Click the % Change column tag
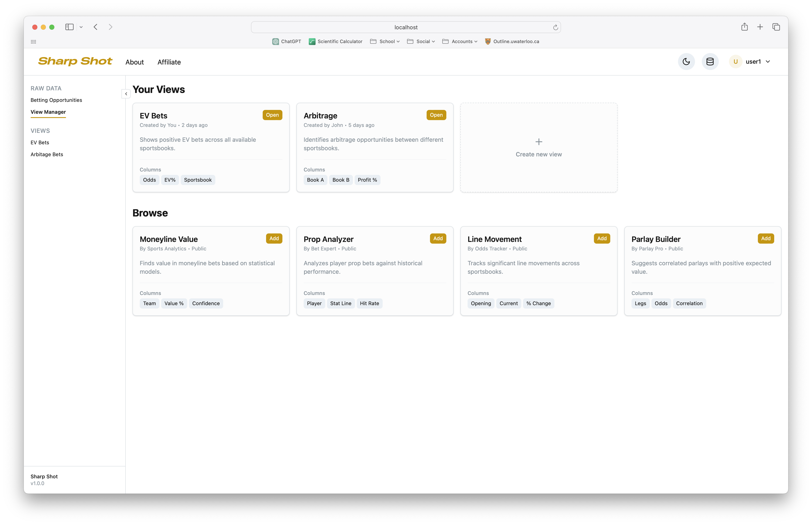The width and height of the screenshot is (812, 525). pos(538,303)
